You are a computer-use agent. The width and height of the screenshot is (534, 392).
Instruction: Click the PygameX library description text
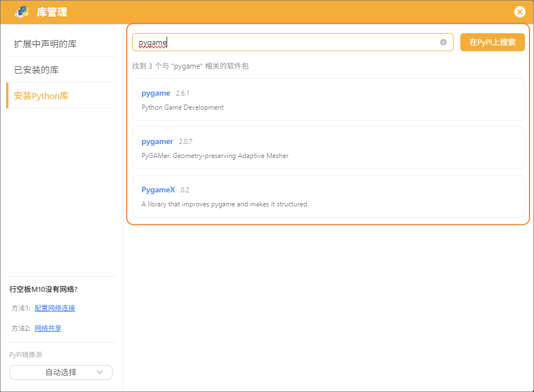[225, 204]
